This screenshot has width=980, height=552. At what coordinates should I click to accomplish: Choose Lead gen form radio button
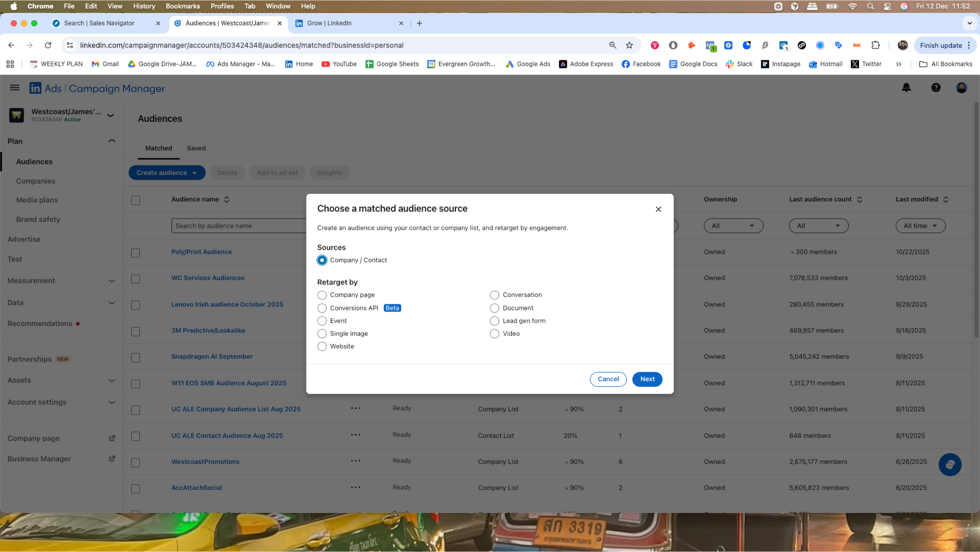[495, 321]
